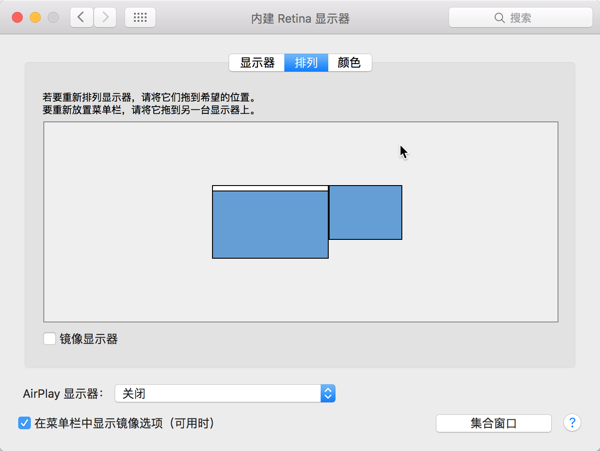Image resolution: width=600 pixels, height=451 pixels.
Task: Select the 排列 tab
Action: (306, 62)
